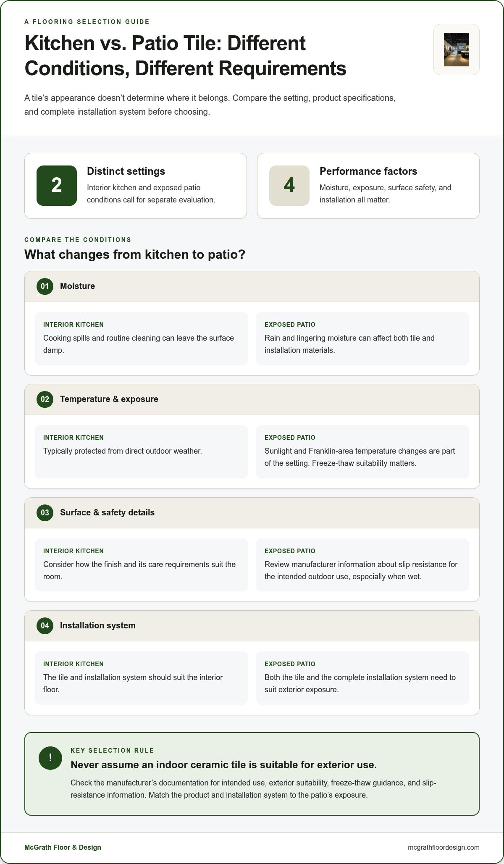Click the 03 Surface circle badge
This screenshot has width=504, height=864.
click(x=45, y=513)
